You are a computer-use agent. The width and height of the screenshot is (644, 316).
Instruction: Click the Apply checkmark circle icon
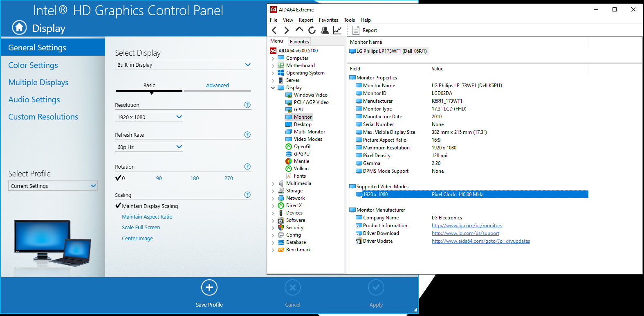pyautogui.click(x=376, y=287)
